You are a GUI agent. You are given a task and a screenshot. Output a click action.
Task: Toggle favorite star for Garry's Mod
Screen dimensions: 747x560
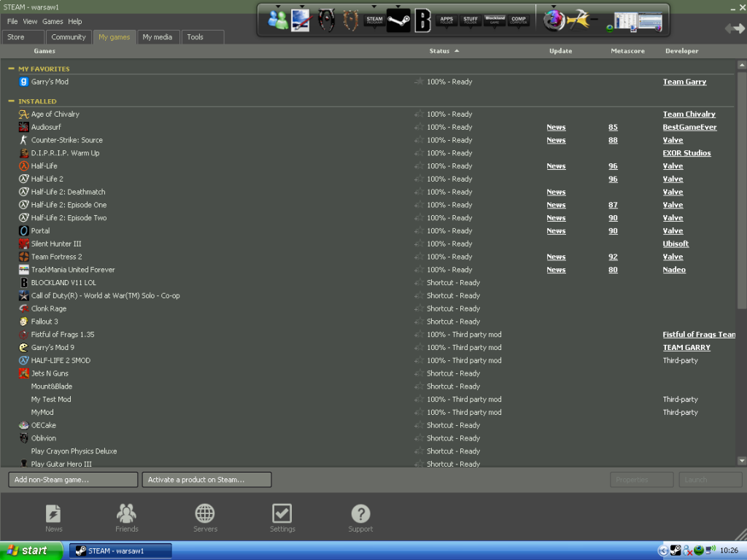tap(419, 82)
